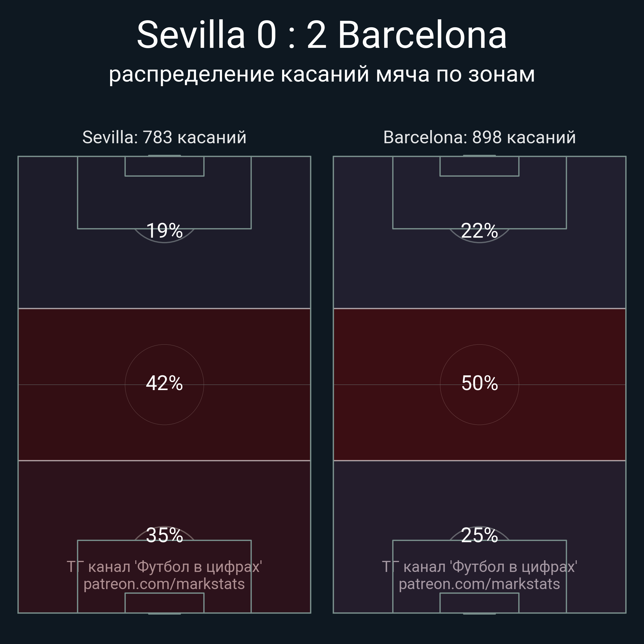
Task: Open patreon.com/markstats link on Barcelona pitch
Action: [x=479, y=584]
